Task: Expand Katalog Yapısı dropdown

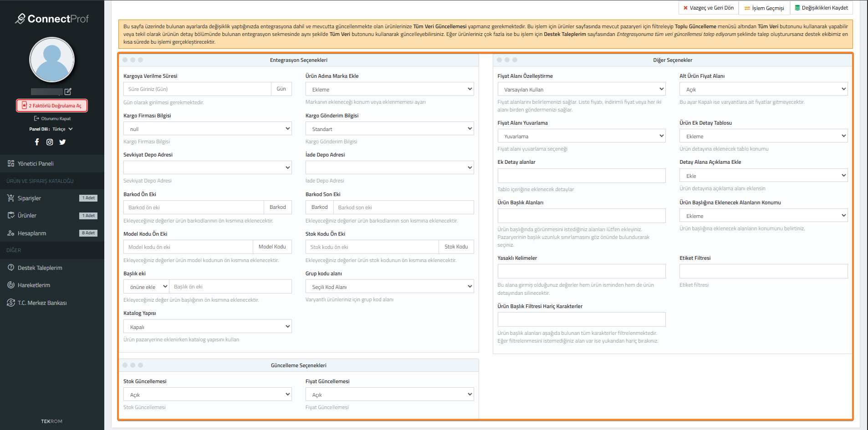Action: (207, 327)
